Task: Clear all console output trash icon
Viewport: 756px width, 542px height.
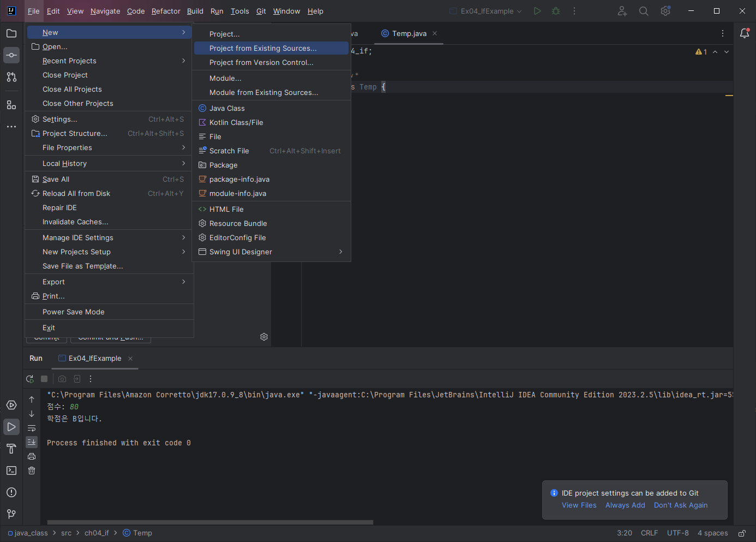Action: click(32, 470)
